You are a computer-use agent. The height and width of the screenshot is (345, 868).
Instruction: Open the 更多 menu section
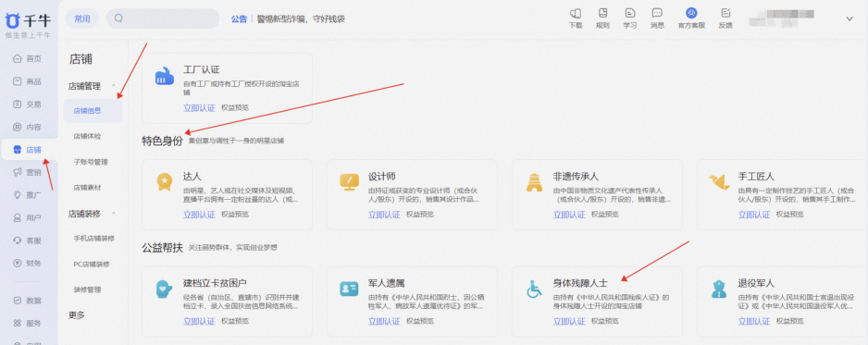[77, 315]
